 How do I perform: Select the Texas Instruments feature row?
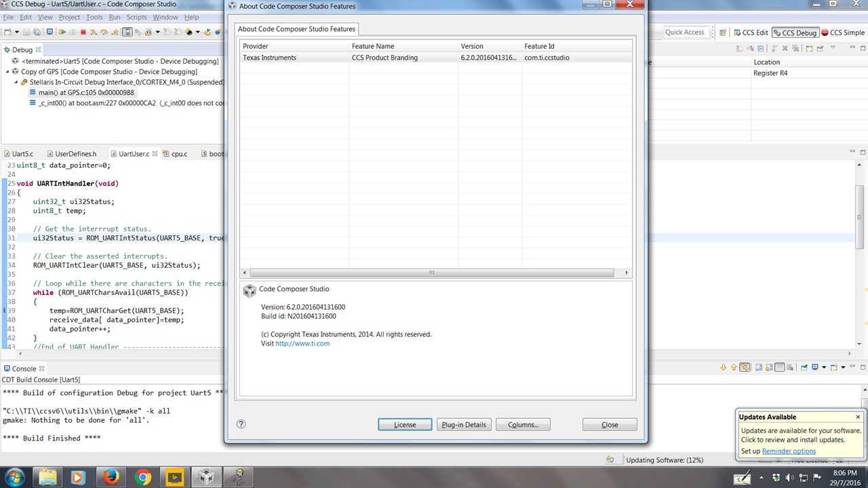436,58
